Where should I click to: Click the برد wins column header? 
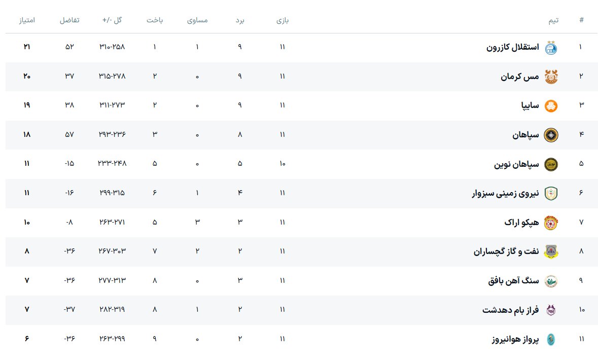240,20
